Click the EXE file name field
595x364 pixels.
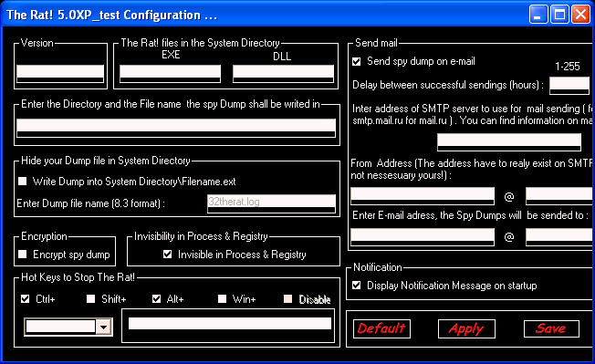coord(170,74)
